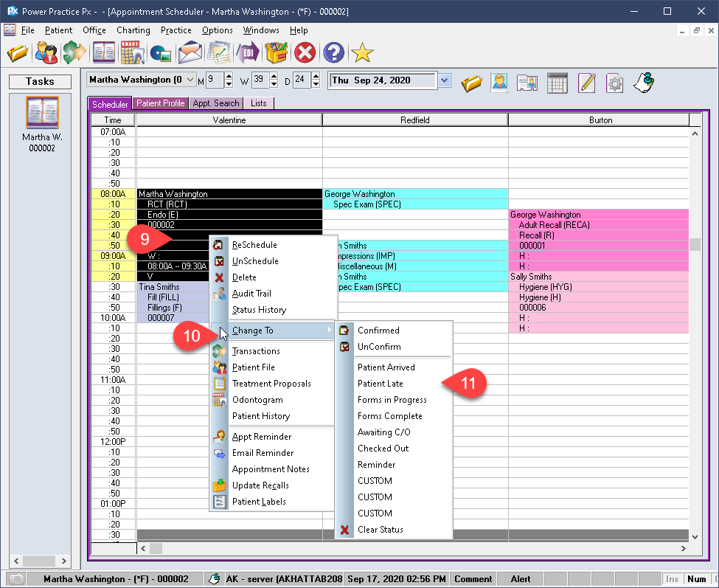Select Appt Reminder in the context menu
This screenshot has height=588, width=719.
point(262,437)
